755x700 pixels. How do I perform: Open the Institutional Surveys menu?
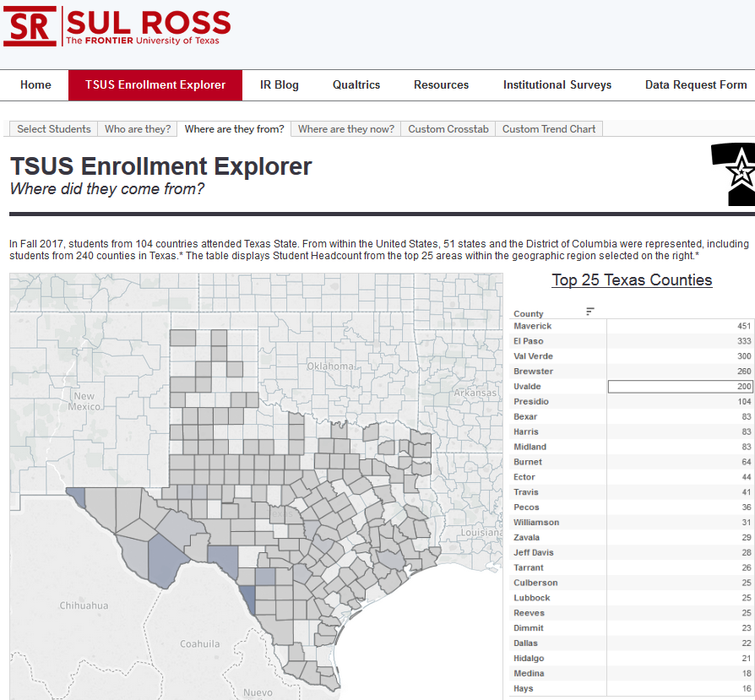point(557,84)
